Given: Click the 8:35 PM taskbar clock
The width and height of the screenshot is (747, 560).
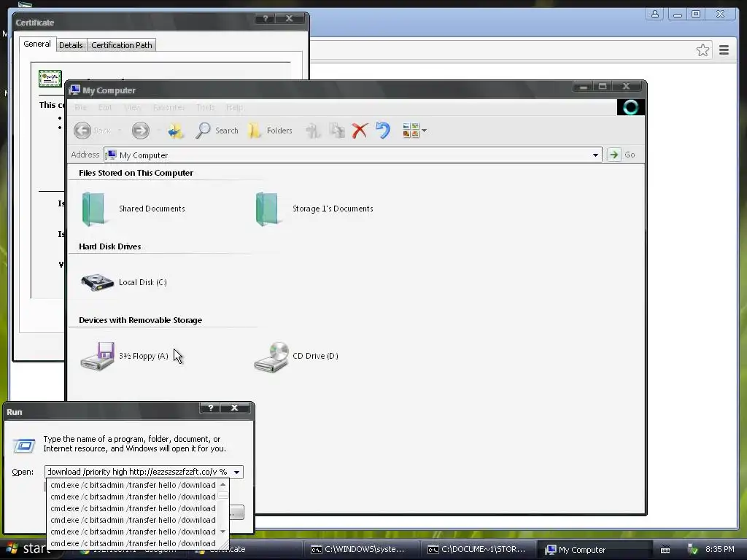Looking at the screenshot, I should (720, 549).
